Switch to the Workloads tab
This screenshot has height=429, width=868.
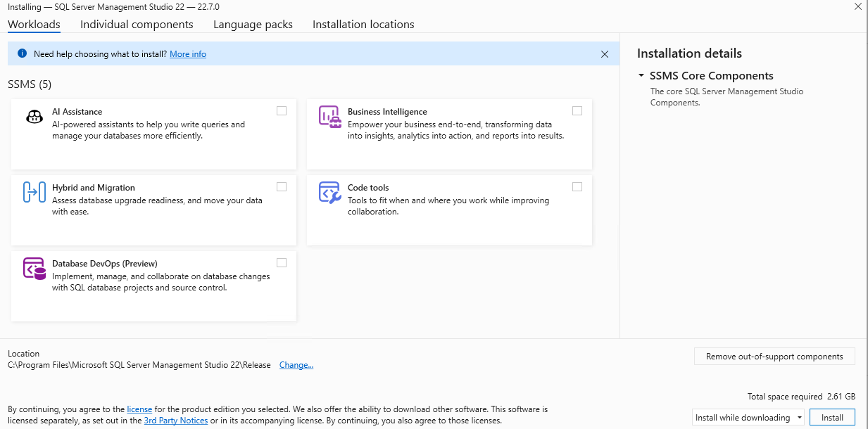pyautogui.click(x=34, y=25)
